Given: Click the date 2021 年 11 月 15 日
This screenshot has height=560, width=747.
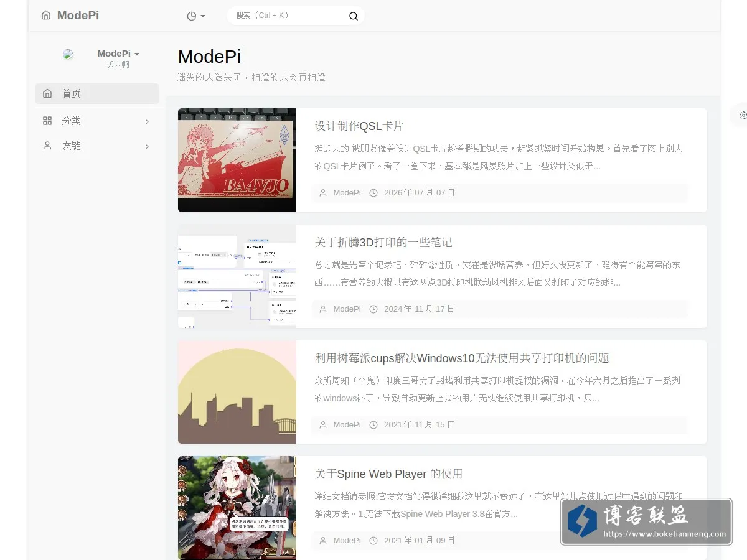Looking at the screenshot, I should 420,424.
